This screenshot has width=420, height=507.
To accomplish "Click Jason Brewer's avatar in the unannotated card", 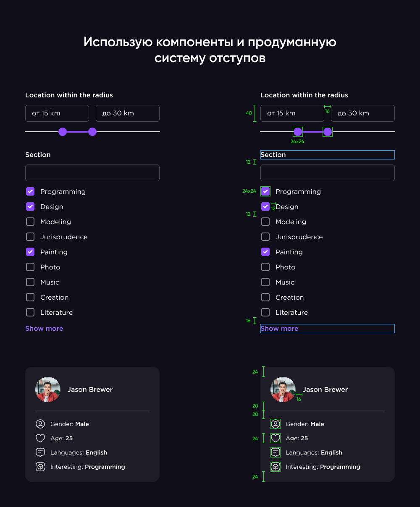I will point(48,389).
